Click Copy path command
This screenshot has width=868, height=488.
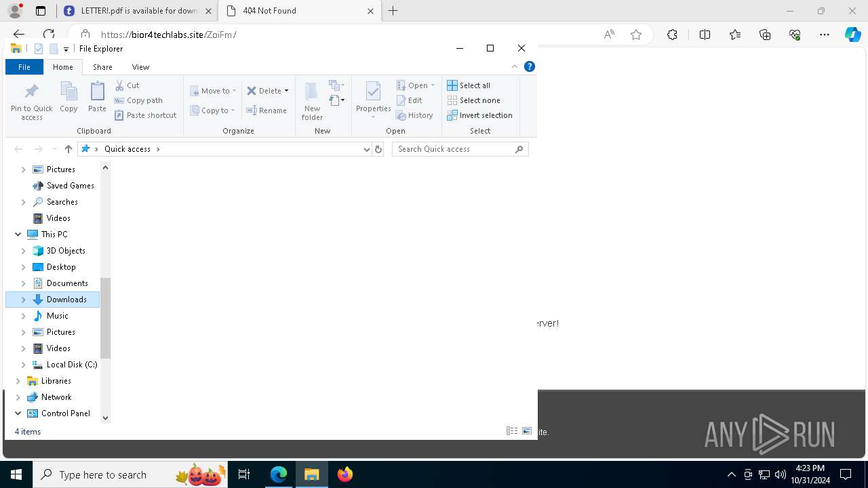pos(139,100)
